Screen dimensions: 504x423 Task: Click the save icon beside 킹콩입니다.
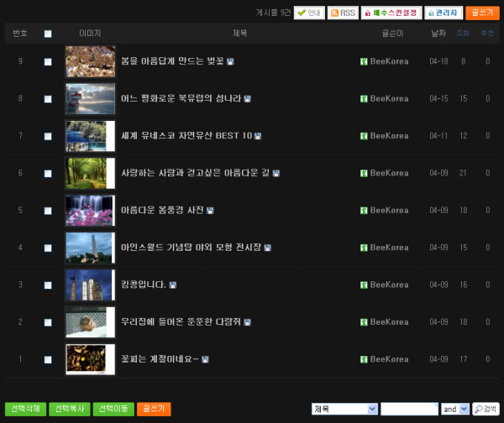click(173, 285)
